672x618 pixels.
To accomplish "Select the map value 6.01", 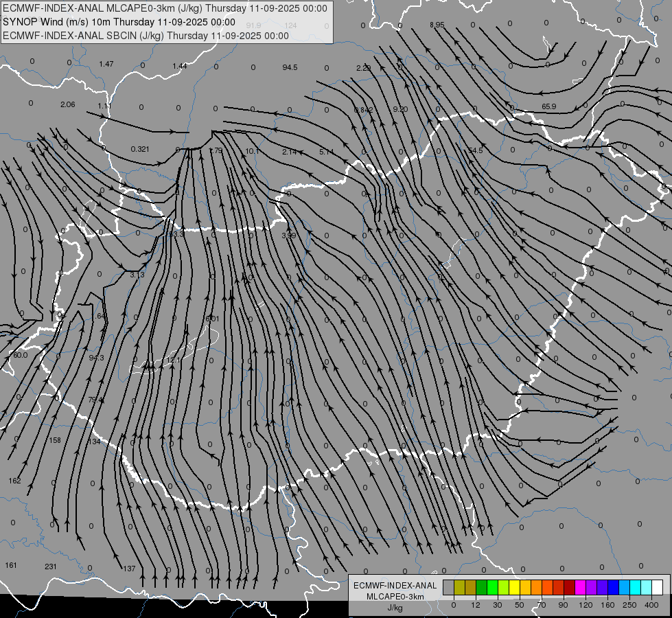I will point(212,319).
